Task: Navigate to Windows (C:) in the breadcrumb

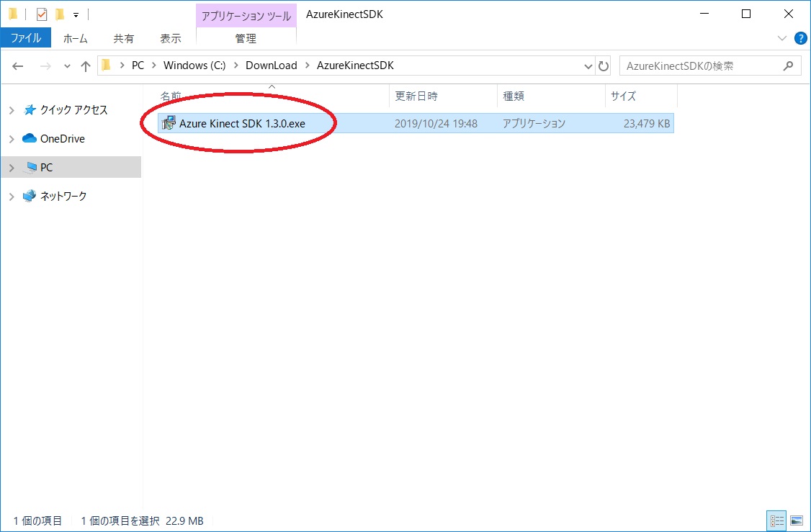Action: (x=194, y=66)
